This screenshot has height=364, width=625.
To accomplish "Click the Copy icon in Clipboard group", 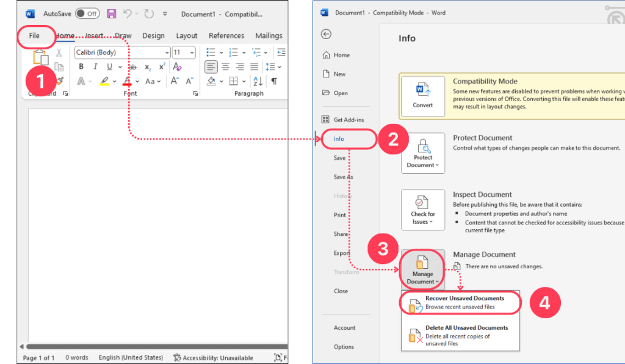I will 59,66.
